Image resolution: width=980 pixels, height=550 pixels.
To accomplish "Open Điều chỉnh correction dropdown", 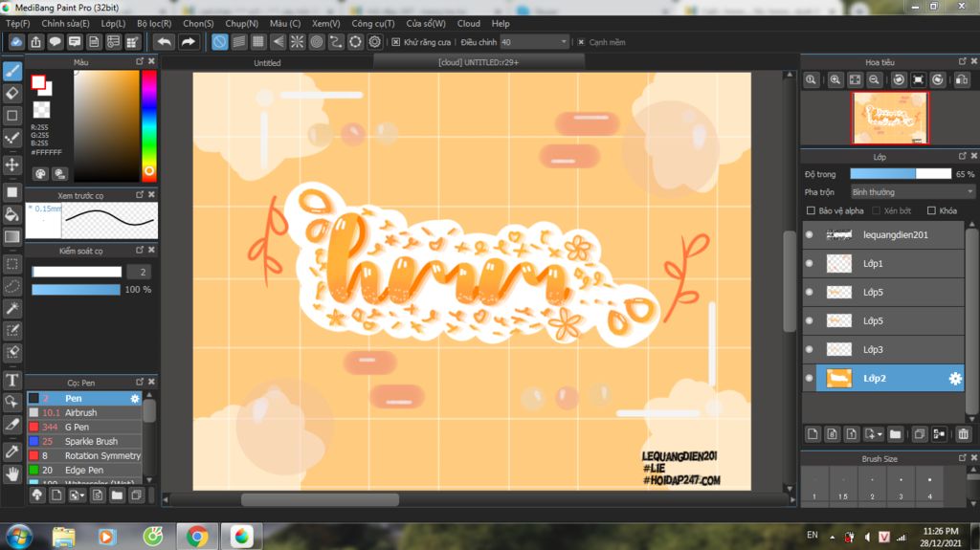I will point(534,42).
